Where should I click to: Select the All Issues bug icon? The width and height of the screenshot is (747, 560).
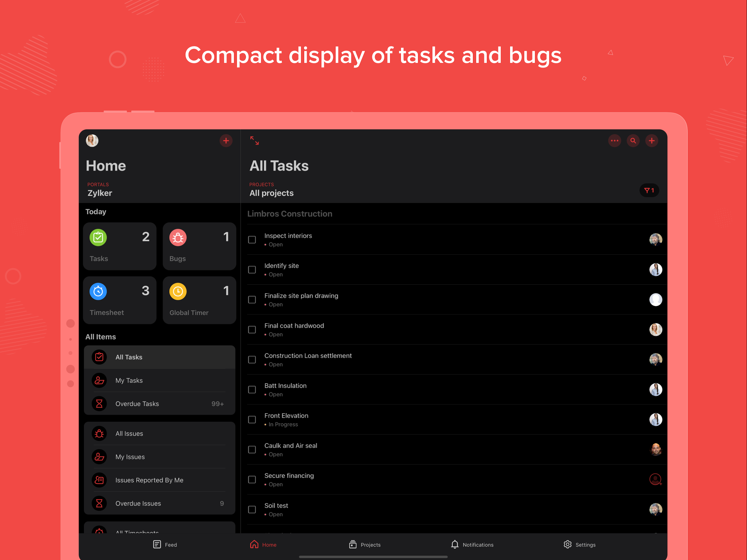point(99,433)
